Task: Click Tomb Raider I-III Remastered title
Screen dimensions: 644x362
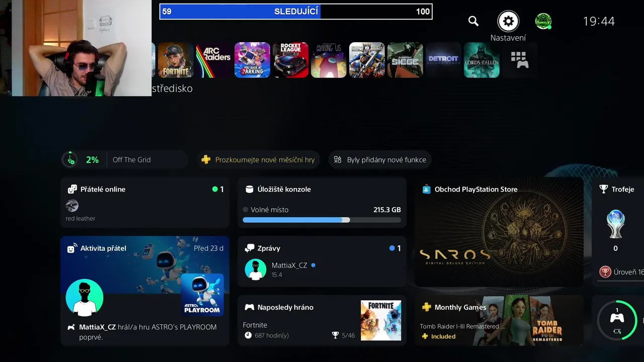Action: pyautogui.click(x=462, y=326)
